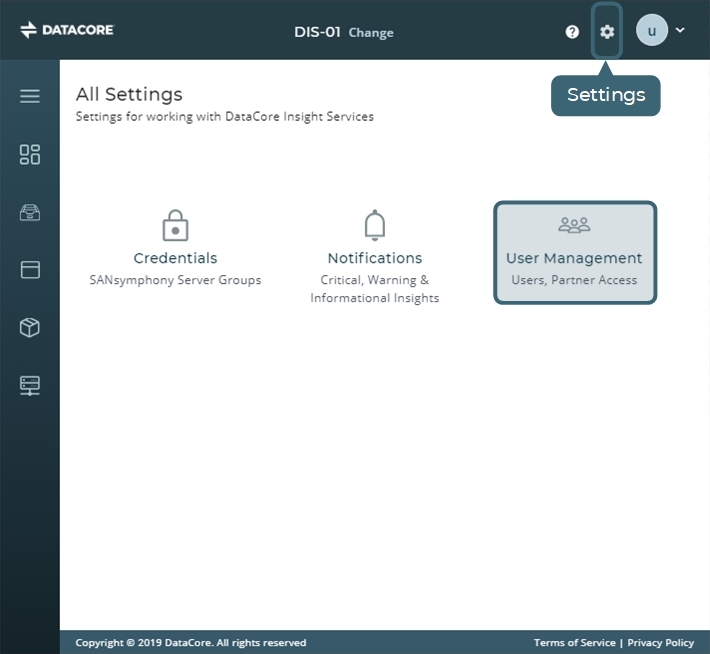The width and height of the screenshot is (710, 654).
Task: Click the 'All Settings' heading
Action: 129,95
